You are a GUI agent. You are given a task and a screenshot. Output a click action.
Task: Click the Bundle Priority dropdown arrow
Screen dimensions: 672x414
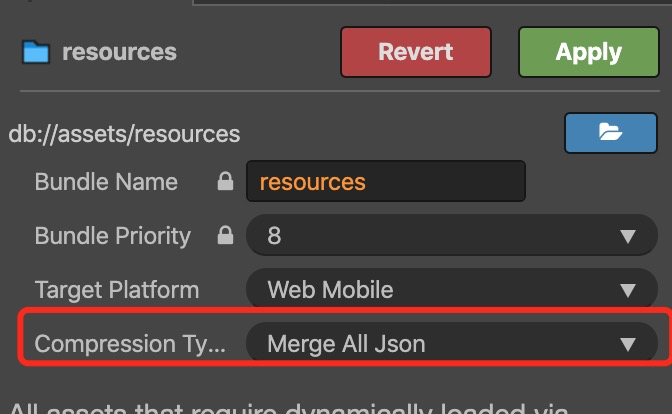(x=628, y=237)
